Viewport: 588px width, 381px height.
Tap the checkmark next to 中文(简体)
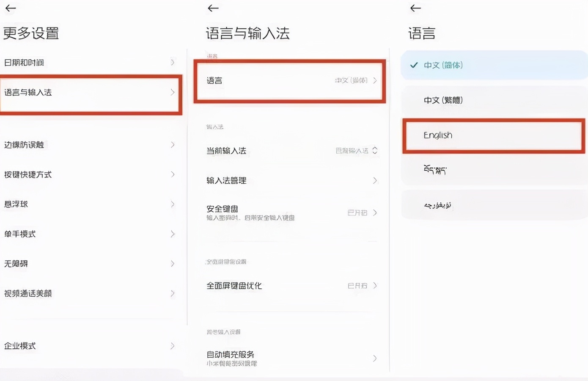click(414, 66)
